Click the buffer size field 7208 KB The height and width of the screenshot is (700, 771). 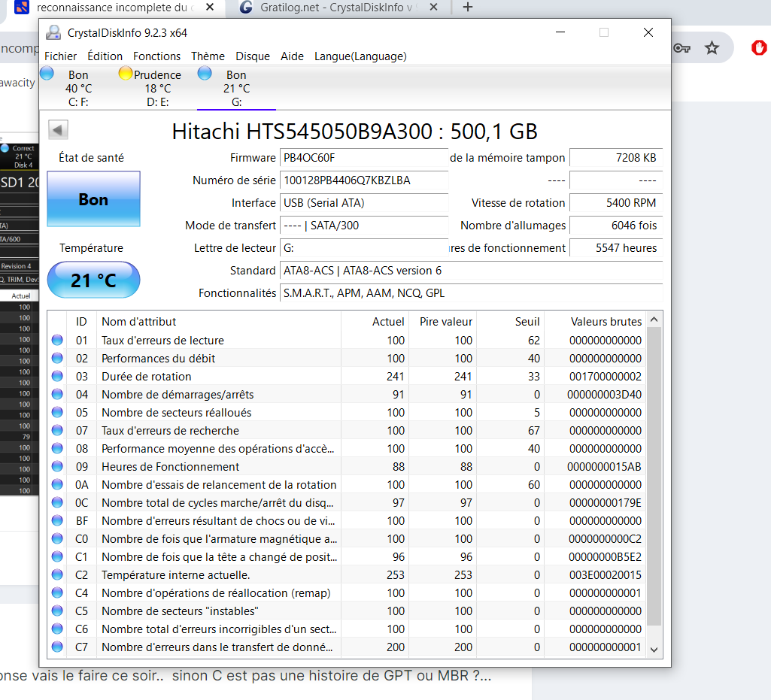(616, 158)
